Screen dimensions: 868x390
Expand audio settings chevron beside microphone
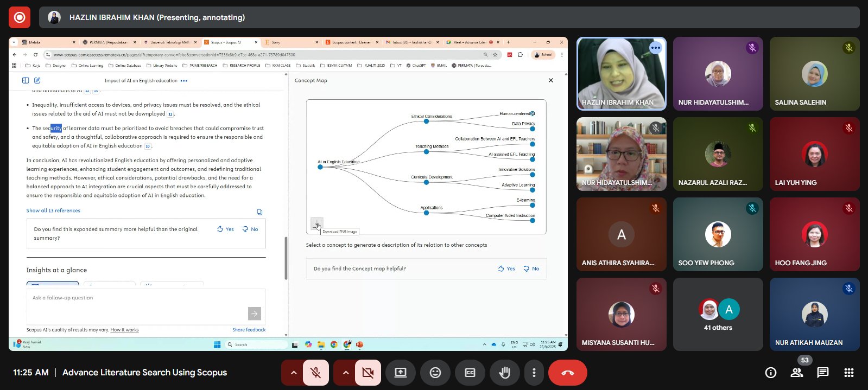point(293,373)
